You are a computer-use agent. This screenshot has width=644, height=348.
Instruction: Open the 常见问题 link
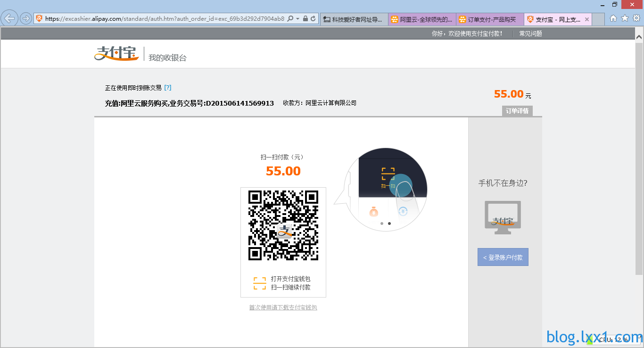point(530,33)
